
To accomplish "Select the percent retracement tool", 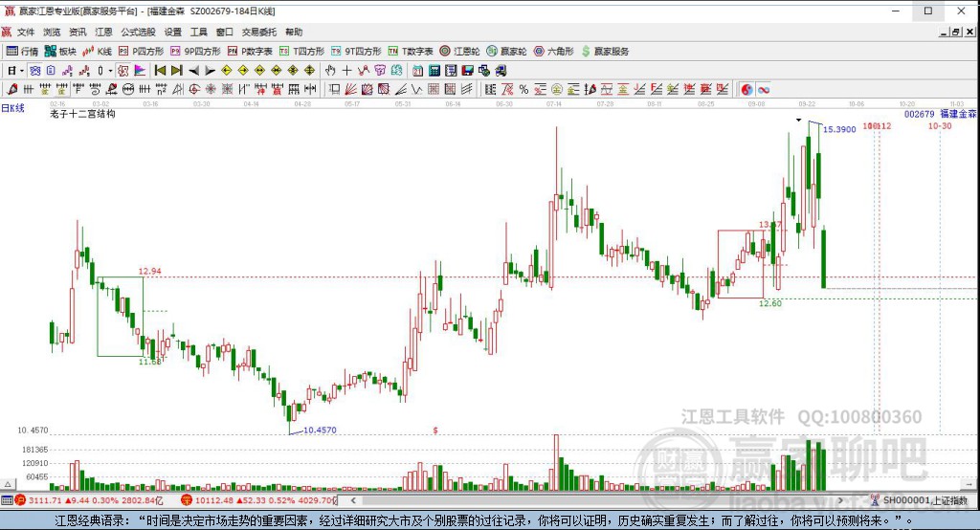I will tap(523, 89).
